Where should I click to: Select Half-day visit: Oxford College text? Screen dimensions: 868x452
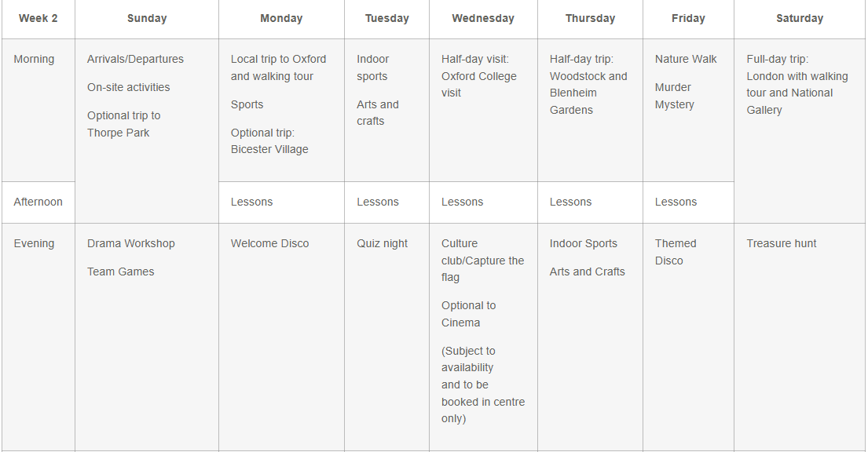(x=478, y=76)
